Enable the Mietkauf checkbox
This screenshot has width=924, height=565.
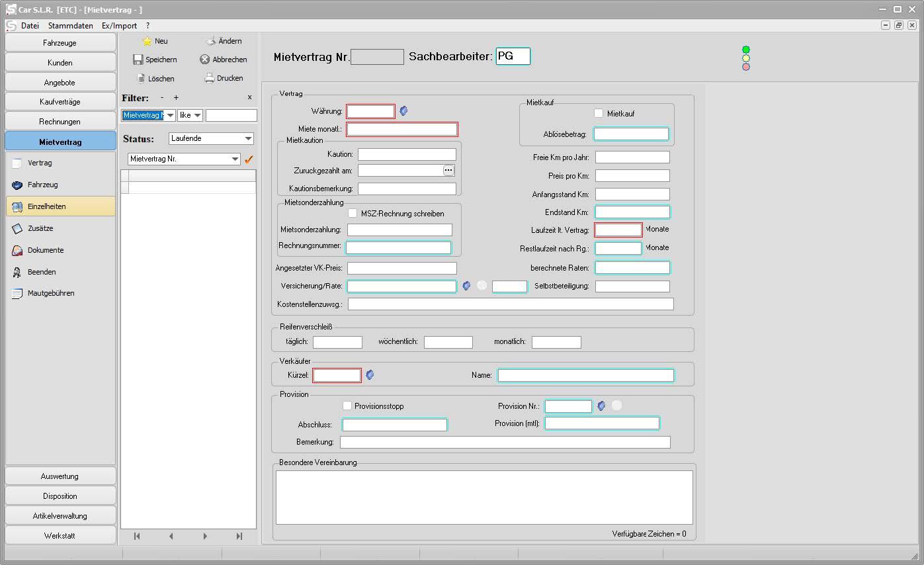599,113
